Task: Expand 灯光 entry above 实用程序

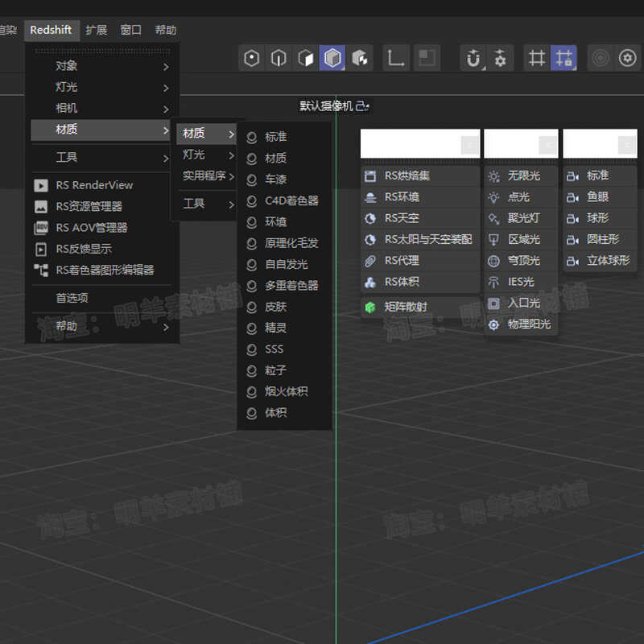Action: click(x=207, y=155)
